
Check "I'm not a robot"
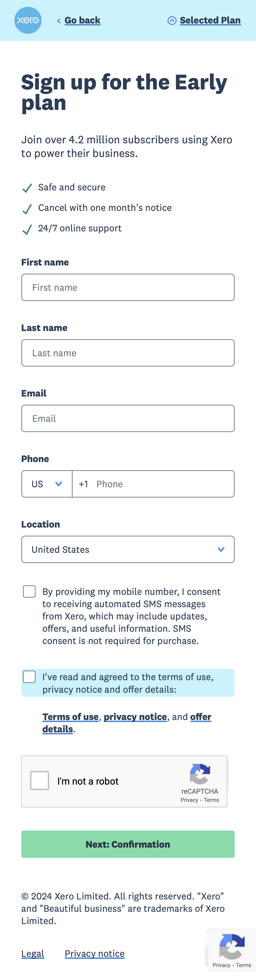39,780
